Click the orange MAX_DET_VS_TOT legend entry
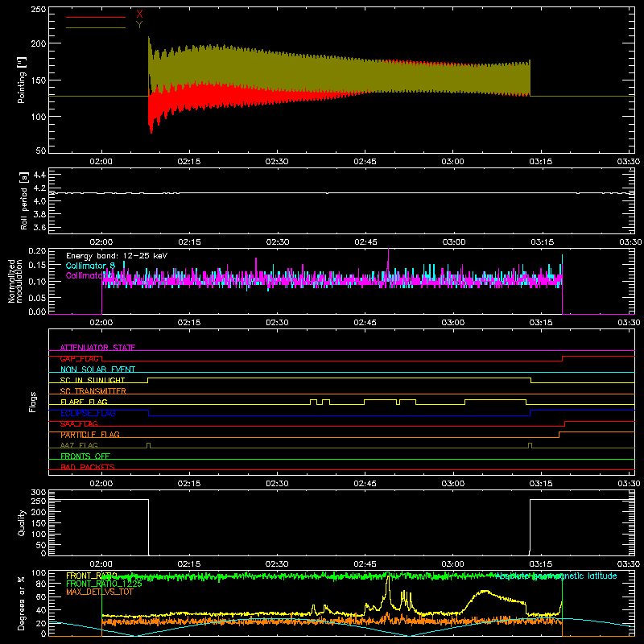Viewport: 644px width, 644px height. (99, 592)
